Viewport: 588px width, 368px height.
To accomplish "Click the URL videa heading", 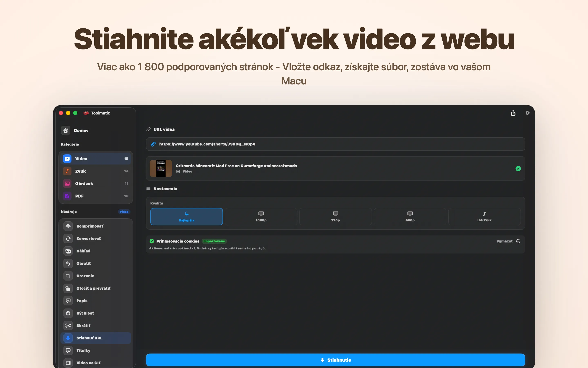I will click(x=164, y=129).
